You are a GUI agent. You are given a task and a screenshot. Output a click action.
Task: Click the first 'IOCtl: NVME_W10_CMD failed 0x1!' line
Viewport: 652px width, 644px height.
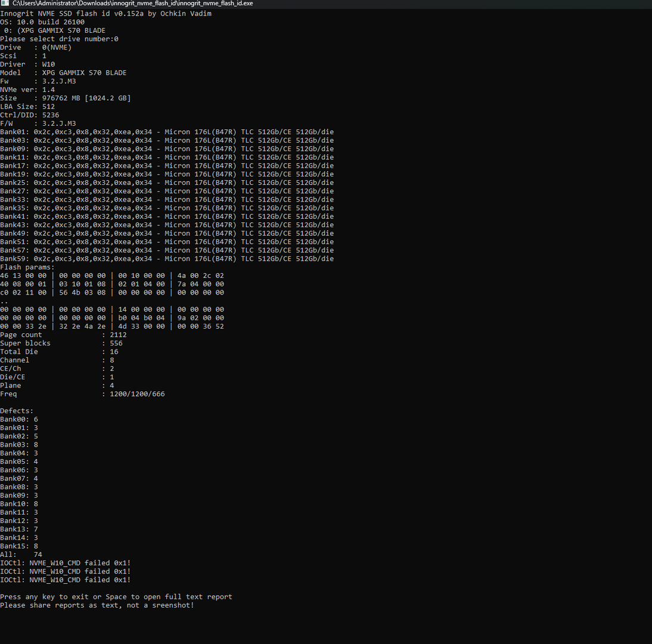66,563
